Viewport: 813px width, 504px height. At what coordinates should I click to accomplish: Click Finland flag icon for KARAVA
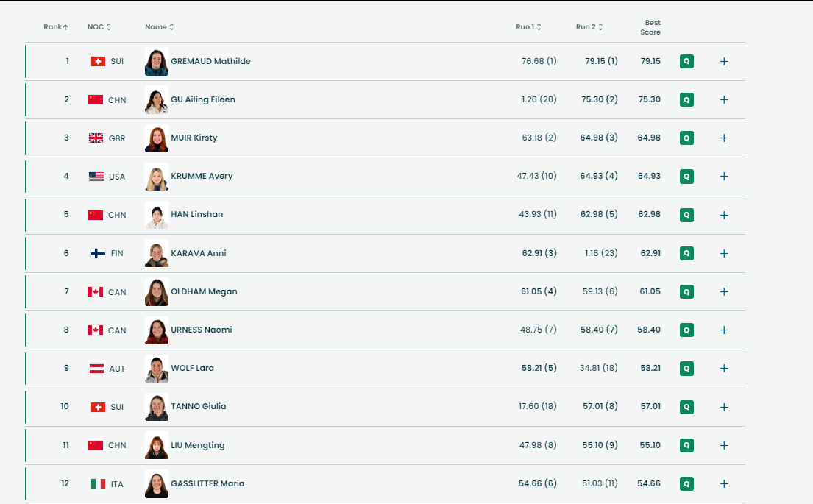(x=98, y=253)
